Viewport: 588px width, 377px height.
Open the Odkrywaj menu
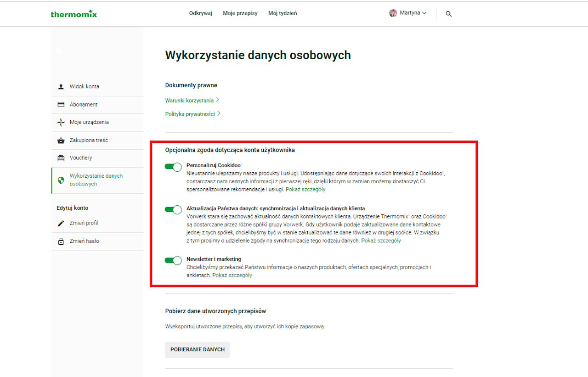pyautogui.click(x=201, y=13)
